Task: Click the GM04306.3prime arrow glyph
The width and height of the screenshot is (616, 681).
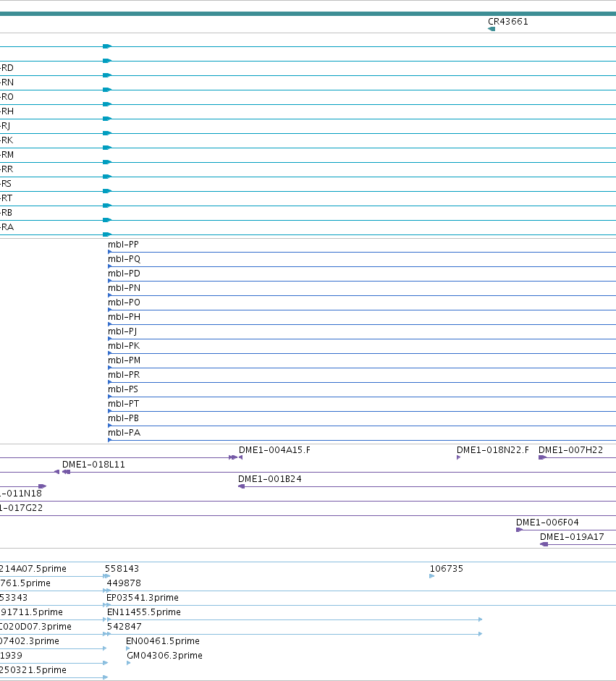Action: (x=129, y=663)
